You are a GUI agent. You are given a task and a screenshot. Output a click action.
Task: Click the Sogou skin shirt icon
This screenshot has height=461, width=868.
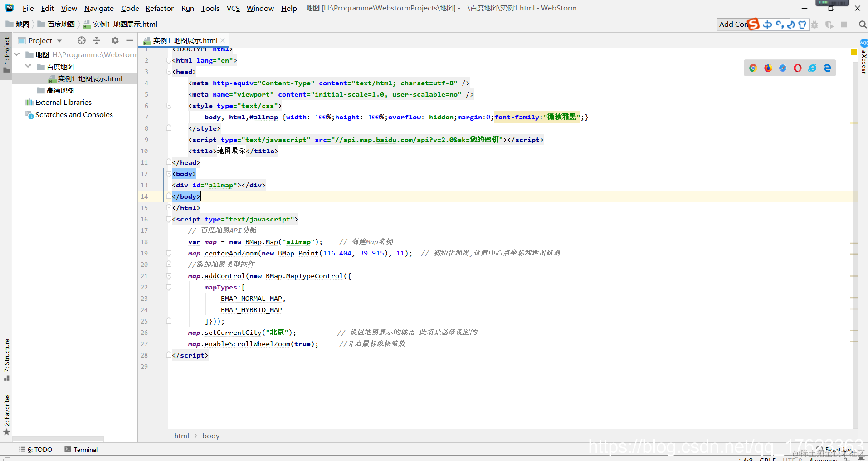coord(802,25)
